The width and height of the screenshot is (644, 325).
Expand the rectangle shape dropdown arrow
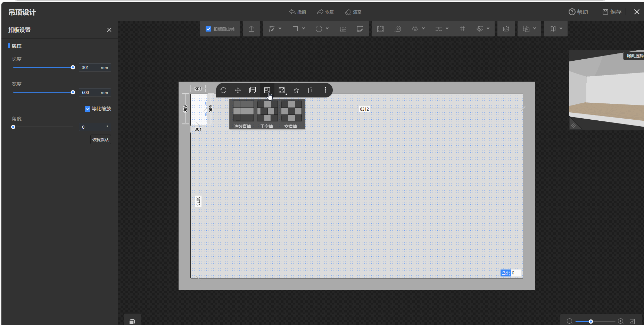[304, 28]
